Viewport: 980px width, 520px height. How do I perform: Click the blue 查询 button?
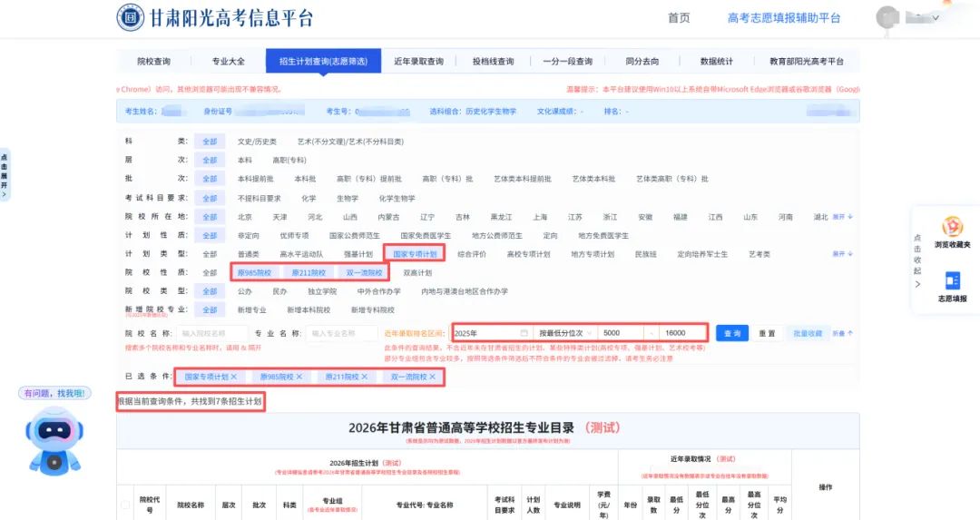732,333
